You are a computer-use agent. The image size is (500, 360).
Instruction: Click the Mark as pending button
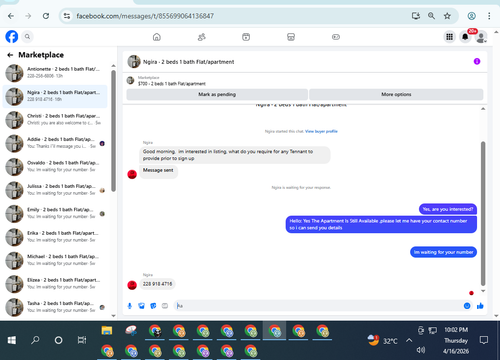[x=217, y=94]
